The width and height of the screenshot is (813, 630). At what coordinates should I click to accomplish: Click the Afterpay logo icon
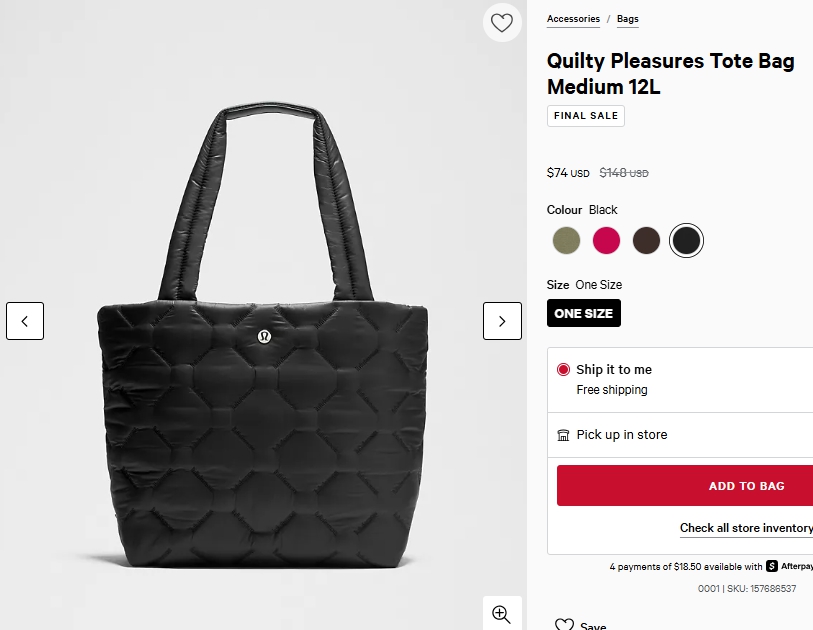pyautogui.click(x=772, y=566)
